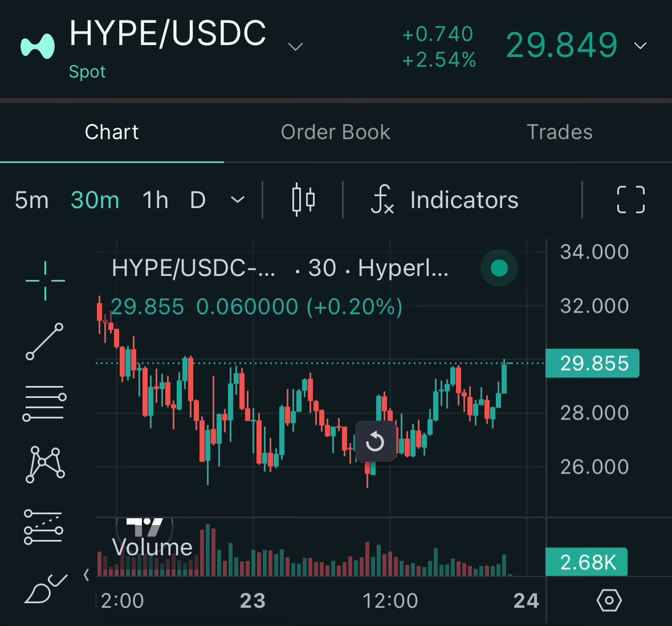Click the +0.740 price change value
This screenshot has width=672, height=626.
pos(438,34)
